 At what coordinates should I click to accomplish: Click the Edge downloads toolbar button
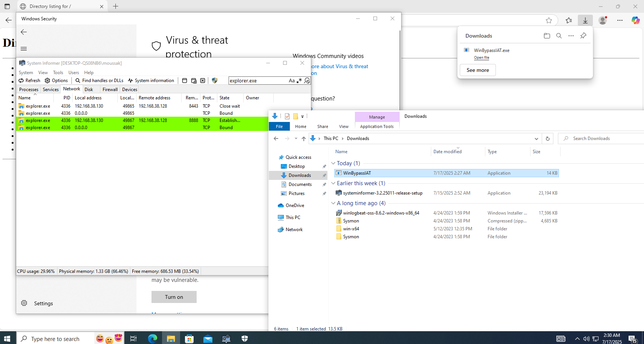coord(585,20)
